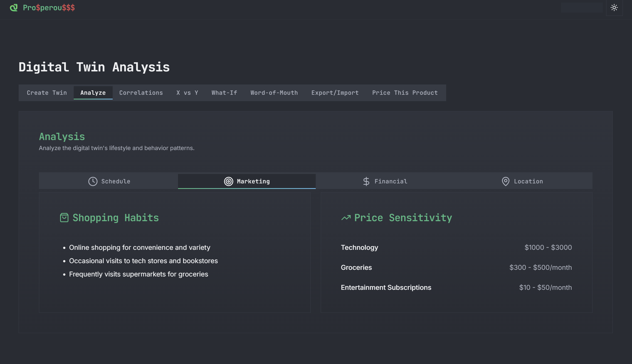The image size is (632, 364).
Task: Click the Marketing target icon
Action: point(228,181)
